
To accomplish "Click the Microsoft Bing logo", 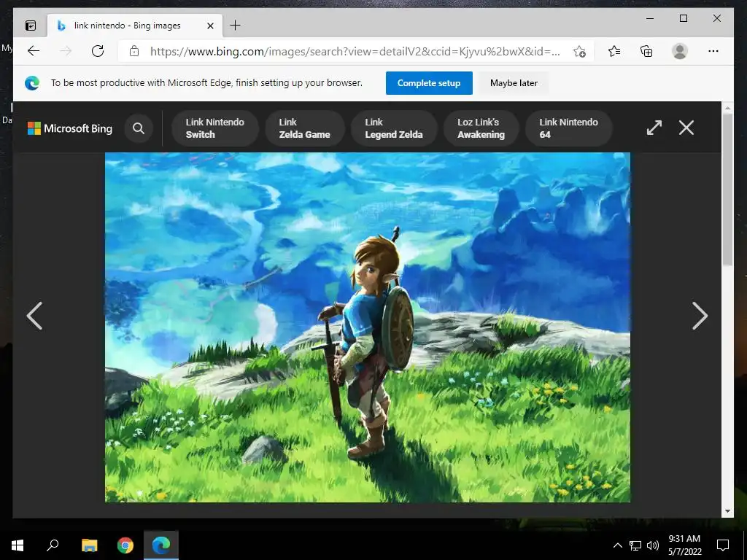I will point(70,128).
